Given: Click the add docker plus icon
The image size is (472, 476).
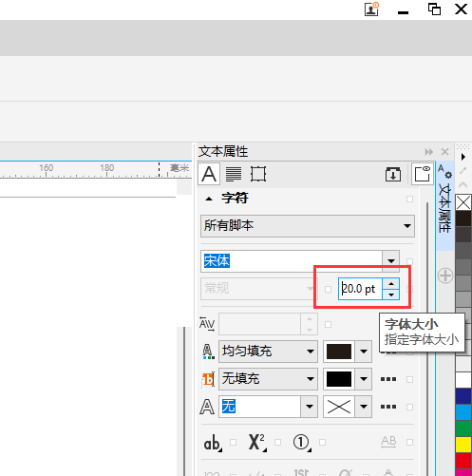Looking at the screenshot, I should 445,276.
